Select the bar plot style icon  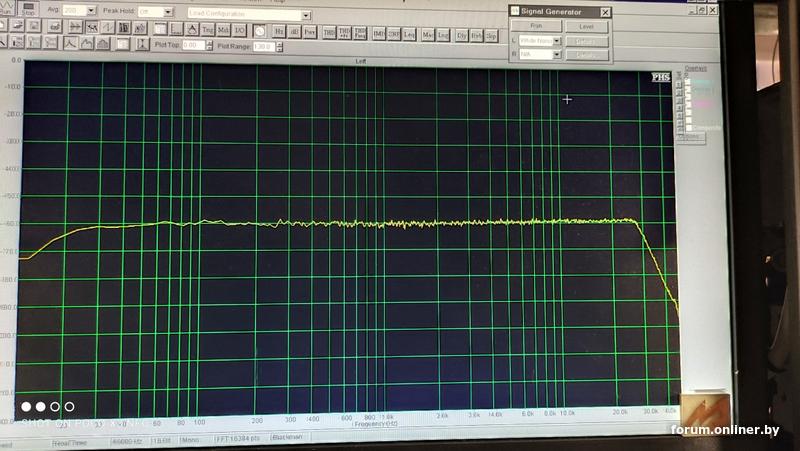[104, 43]
